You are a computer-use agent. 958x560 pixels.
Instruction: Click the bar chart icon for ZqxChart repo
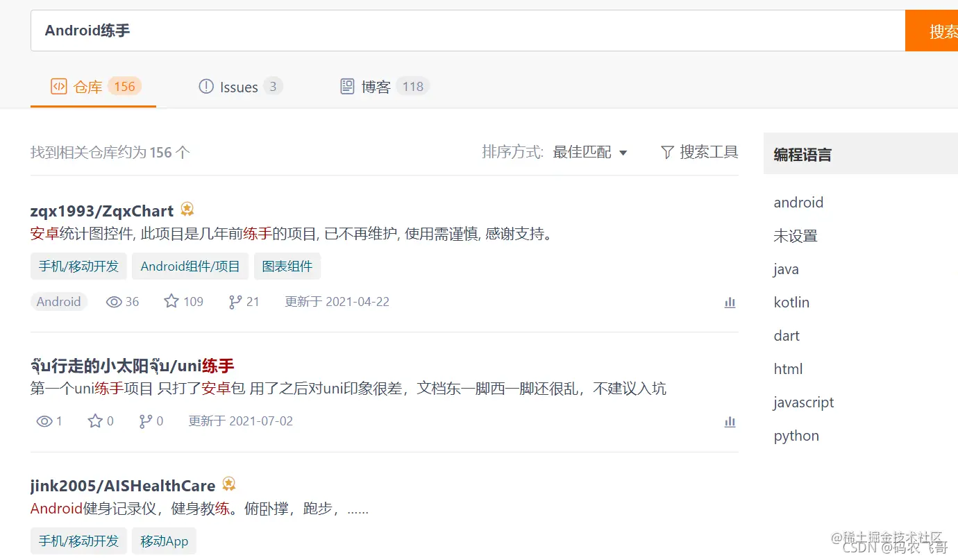(x=730, y=302)
